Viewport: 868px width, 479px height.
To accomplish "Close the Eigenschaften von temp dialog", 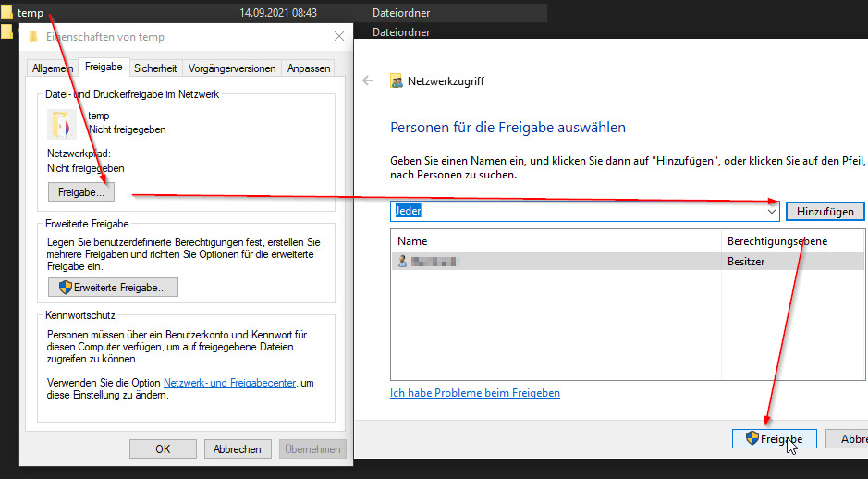I will [x=338, y=37].
